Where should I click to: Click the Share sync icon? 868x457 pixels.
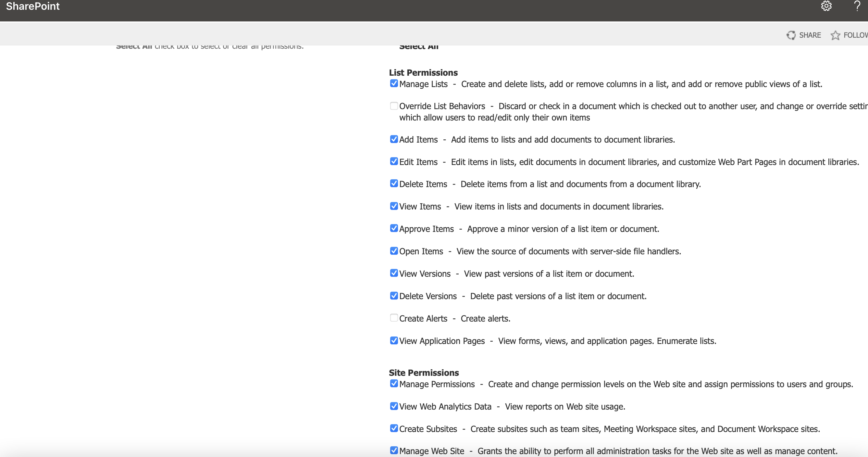(x=791, y=35)
